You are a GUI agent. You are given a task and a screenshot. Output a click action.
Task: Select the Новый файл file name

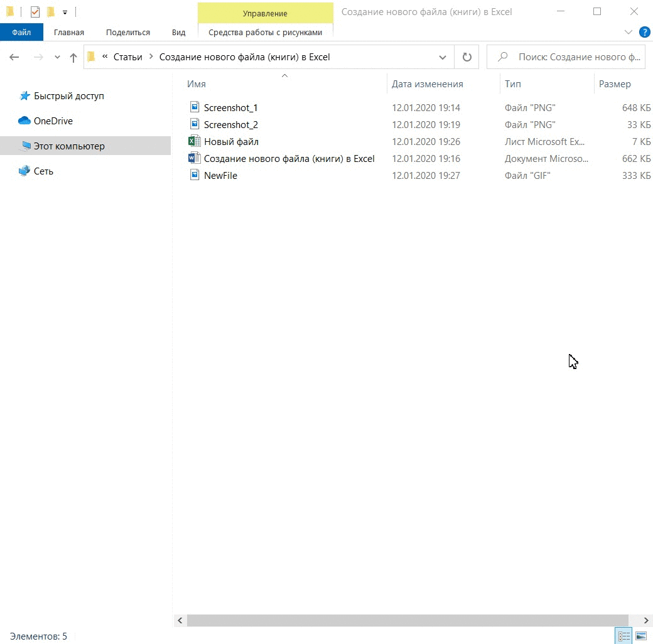[231, 141]
